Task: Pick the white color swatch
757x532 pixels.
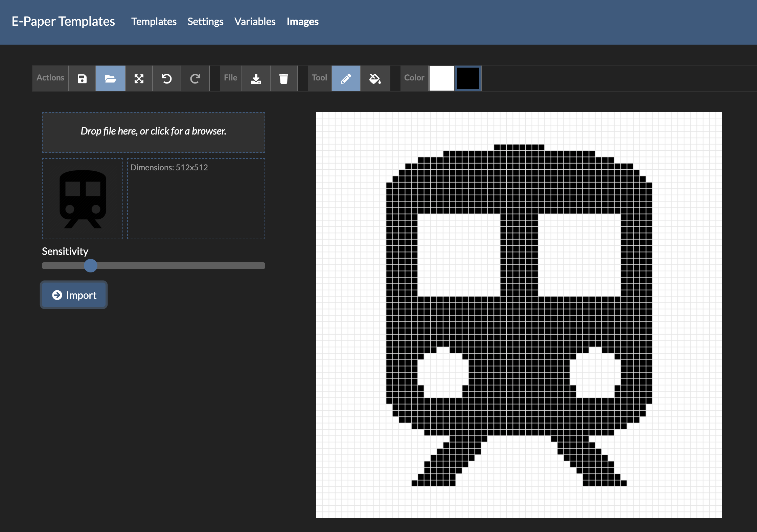Action: 441,78
